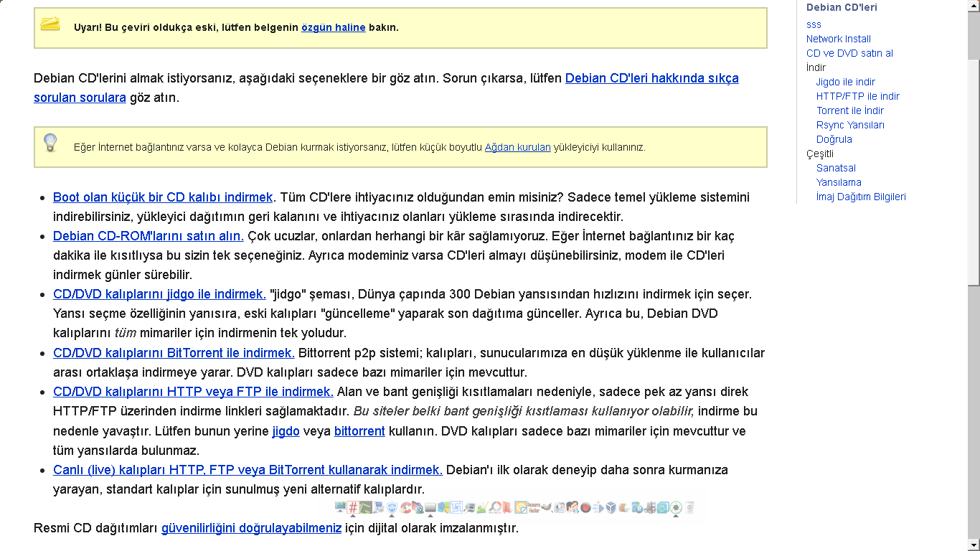The height and width of the screenshot is (551, 980).
Task: Open 'CD/DVD kalıplarını BitTorrent ile indirmek' link
Action: tap(174, 353)
